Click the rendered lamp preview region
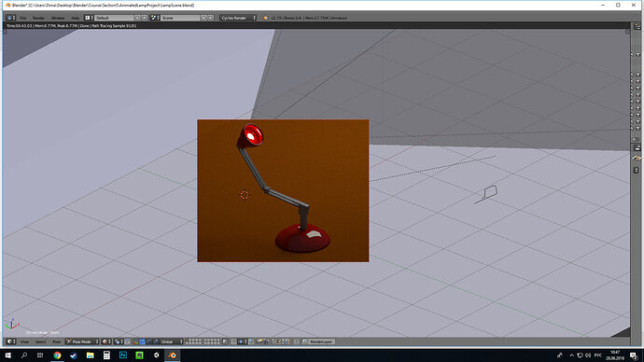Viewport: 644px width, 362px height. pyautogui.click(x=283, y=190)
